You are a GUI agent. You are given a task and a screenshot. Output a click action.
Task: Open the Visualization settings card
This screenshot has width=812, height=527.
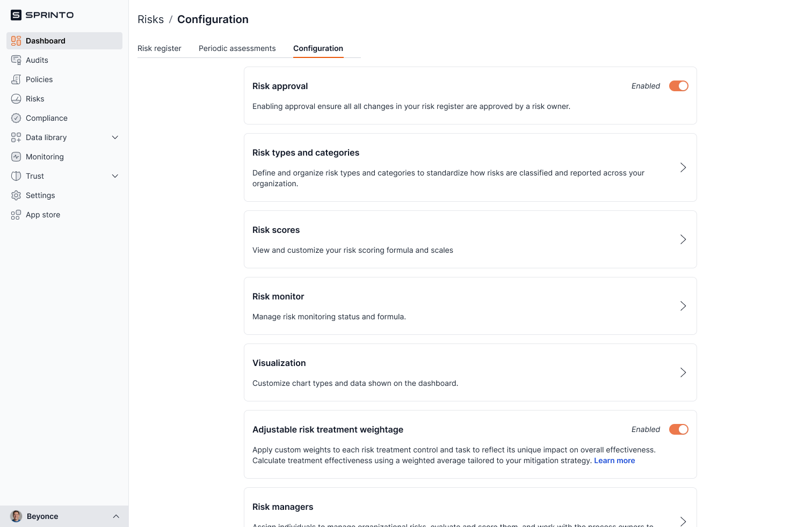[470, 372]
